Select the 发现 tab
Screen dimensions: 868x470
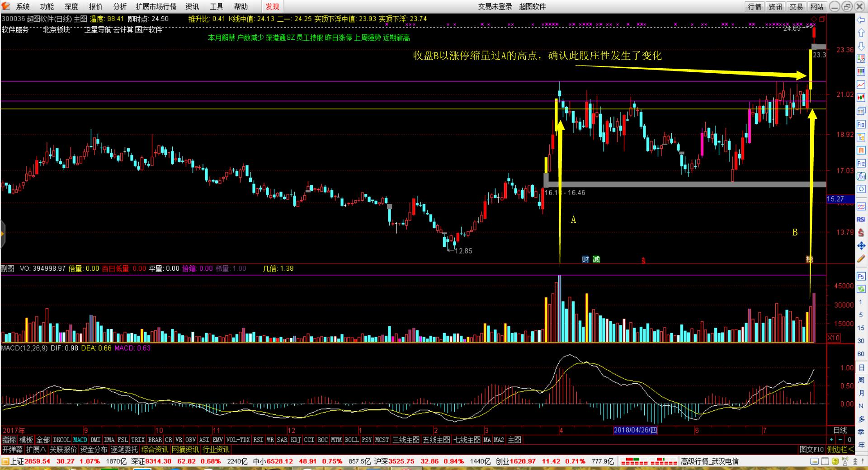[x=273, y=6]
